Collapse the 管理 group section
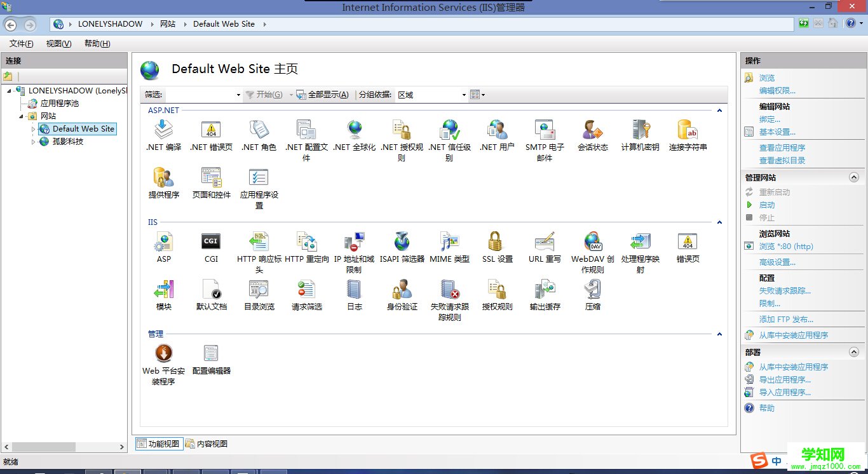This screenshot has width=868, height=474. (719, 334)
